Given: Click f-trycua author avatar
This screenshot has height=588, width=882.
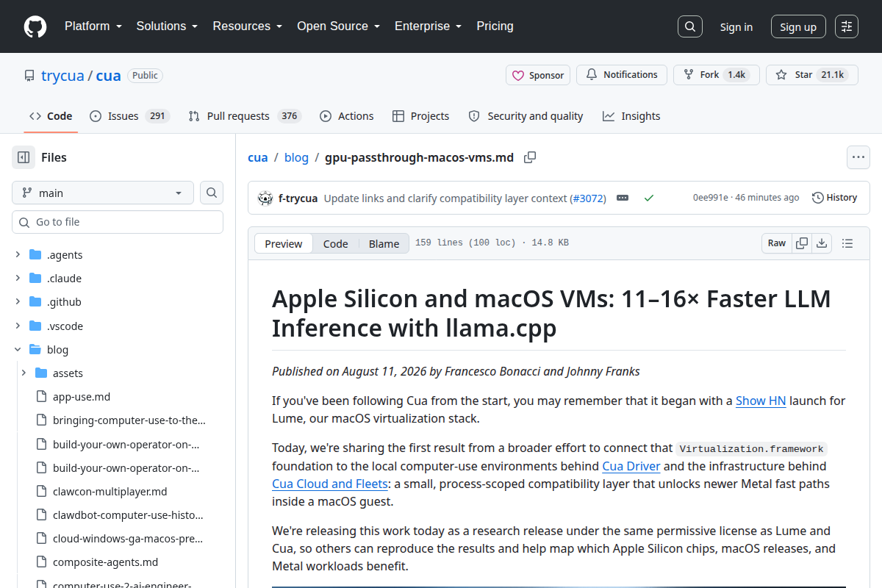Looking at the screenshot, I should click(x=265, y=198).
